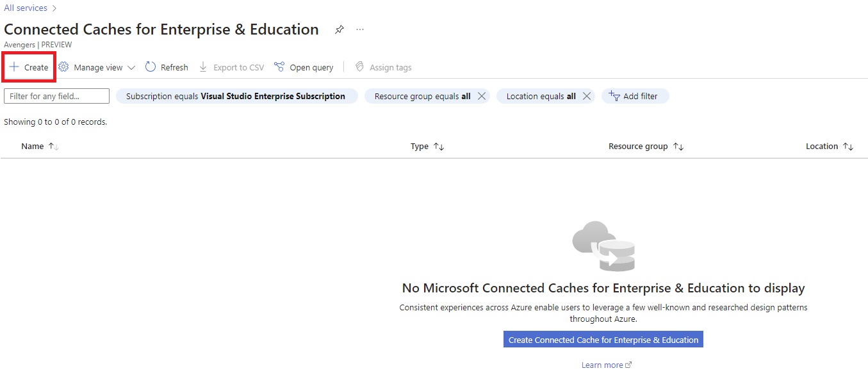Open the Resource group equals all filter chip

pos(423,96)
